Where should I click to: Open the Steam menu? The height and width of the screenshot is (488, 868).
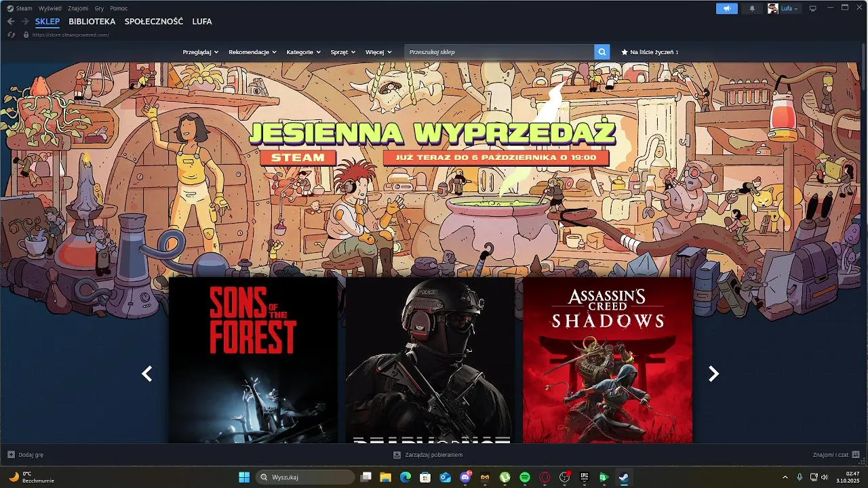pos(24,8)
